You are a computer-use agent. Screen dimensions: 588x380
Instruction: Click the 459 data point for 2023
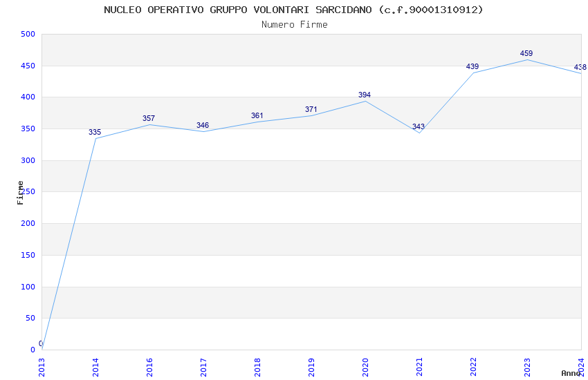[x=526, y=54]
